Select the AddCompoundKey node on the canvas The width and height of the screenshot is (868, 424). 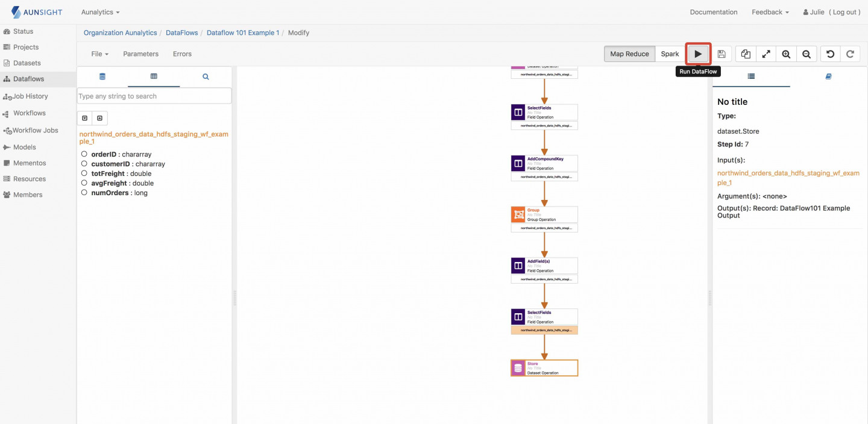tap(544, 164)
